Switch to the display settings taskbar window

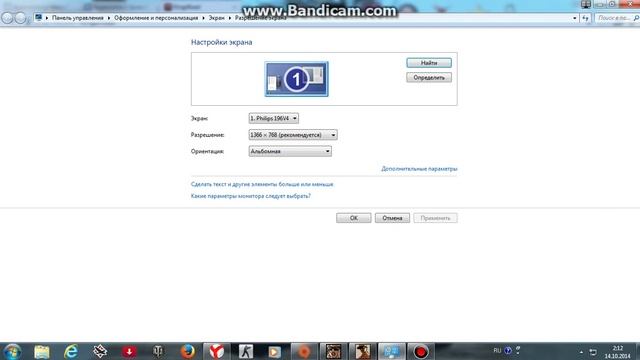[391, 351]
